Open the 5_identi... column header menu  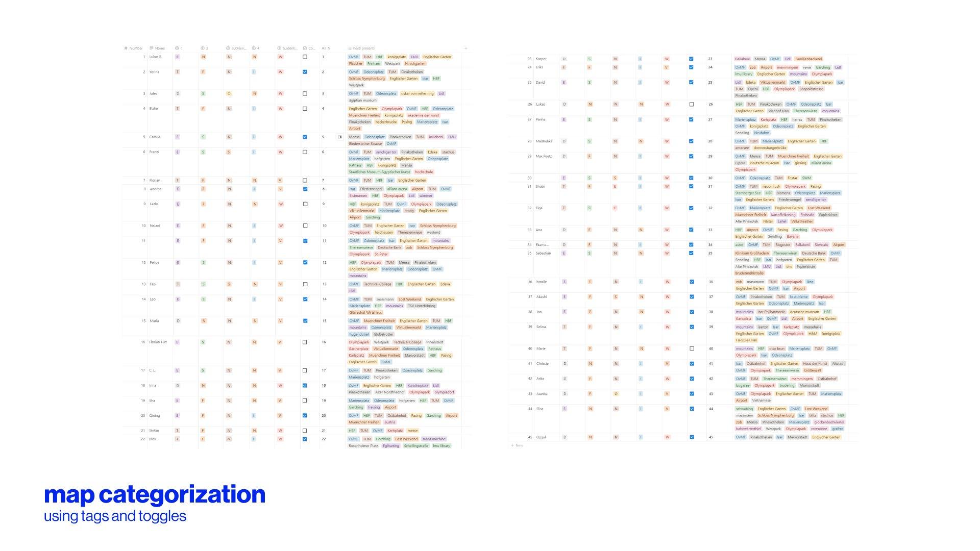[287, 48]
